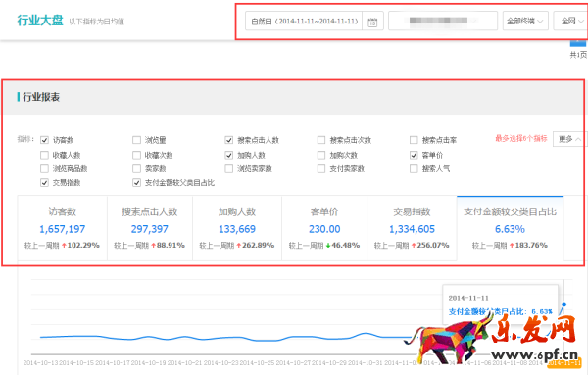Click the blue data point on chart line
This screenshot has width=588, height=375.
[563, 305]
